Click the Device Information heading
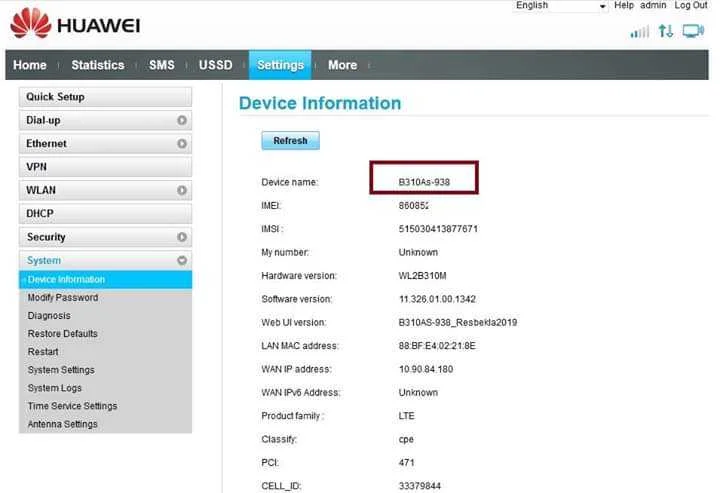The height and width of the screenshot is (493, 720). click(320, 103)
